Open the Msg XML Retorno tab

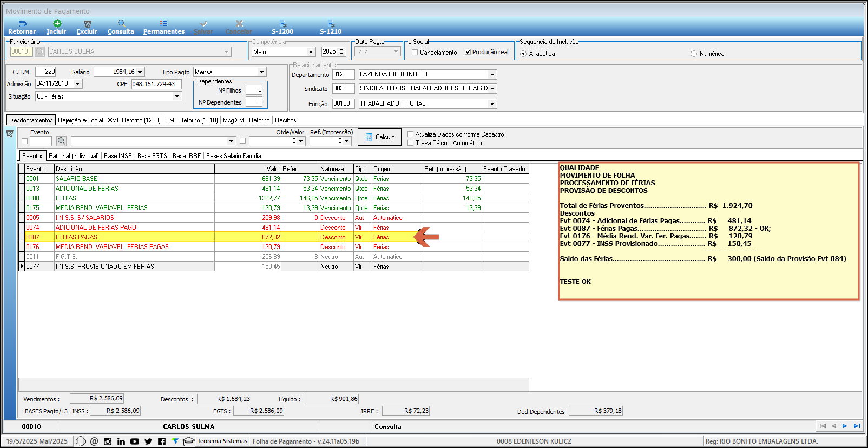pyautogui.click(x=246, y=120)
